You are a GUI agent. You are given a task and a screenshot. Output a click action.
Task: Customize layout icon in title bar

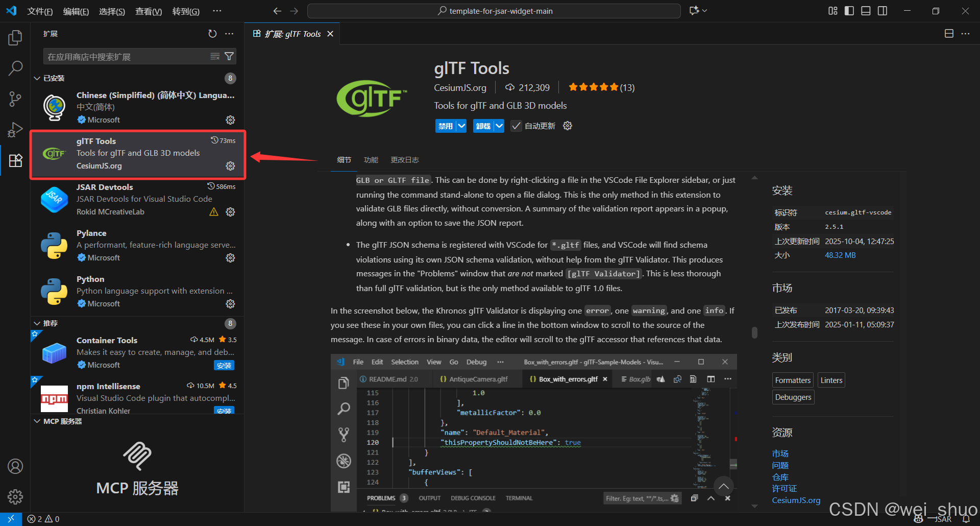833,11
